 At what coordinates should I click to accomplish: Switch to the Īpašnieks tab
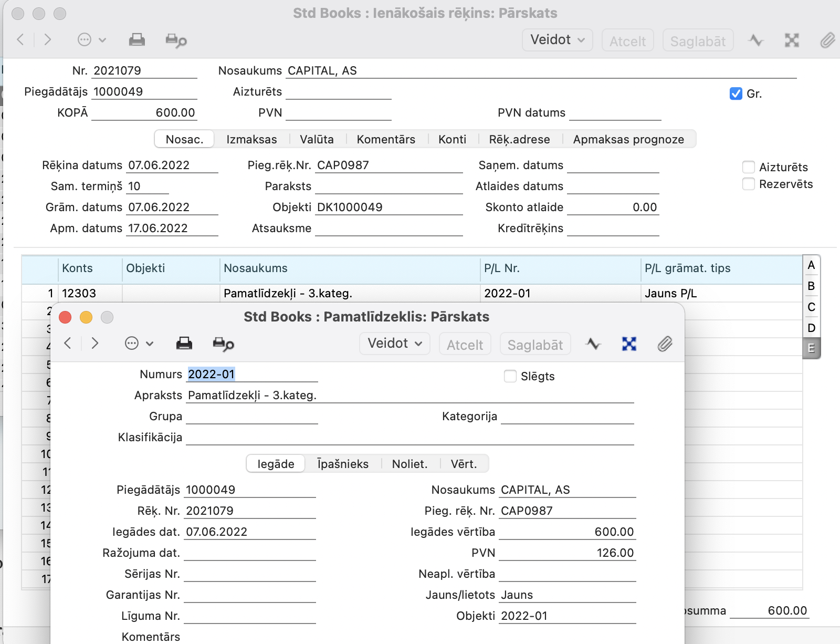point(343,464)
